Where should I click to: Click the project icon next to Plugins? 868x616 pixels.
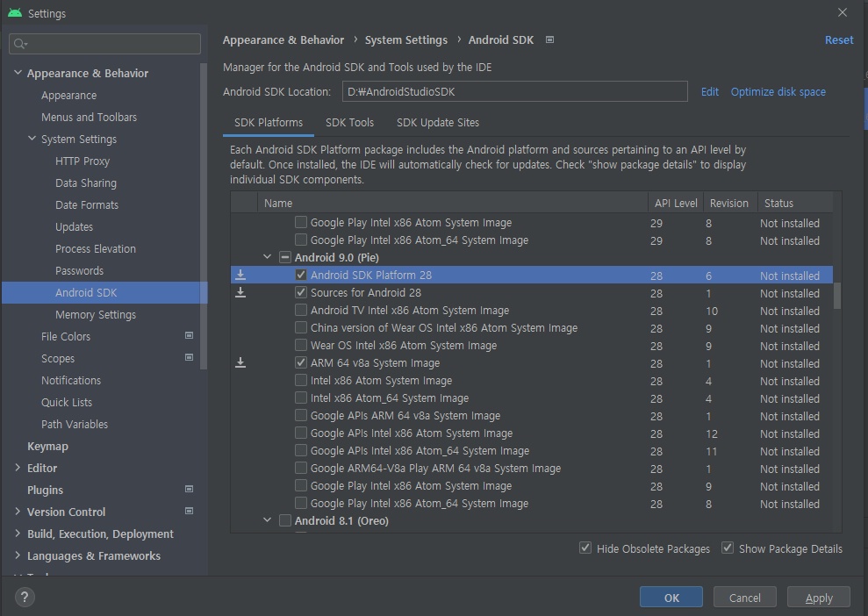click(x=189, y=490)
